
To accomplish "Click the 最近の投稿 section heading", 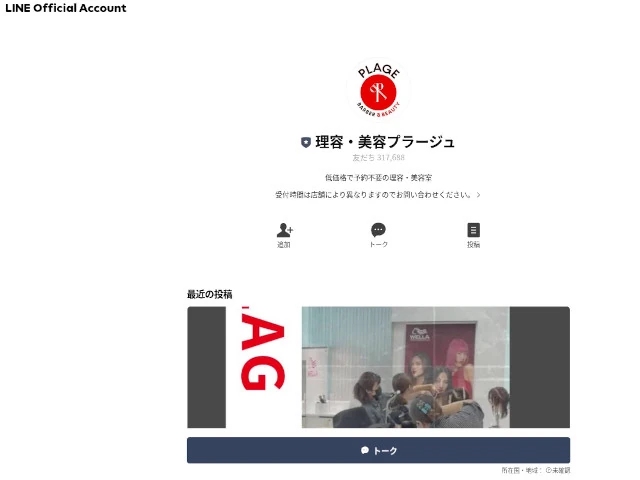I will click(x=210, y=294).
